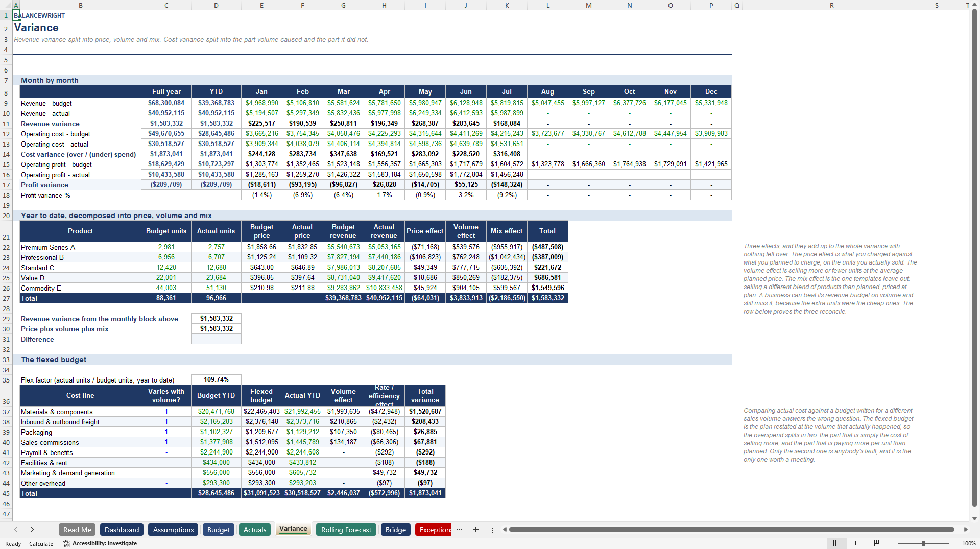
Task: Click vertical scrollbar down arrow
Action: coord(974,518)
